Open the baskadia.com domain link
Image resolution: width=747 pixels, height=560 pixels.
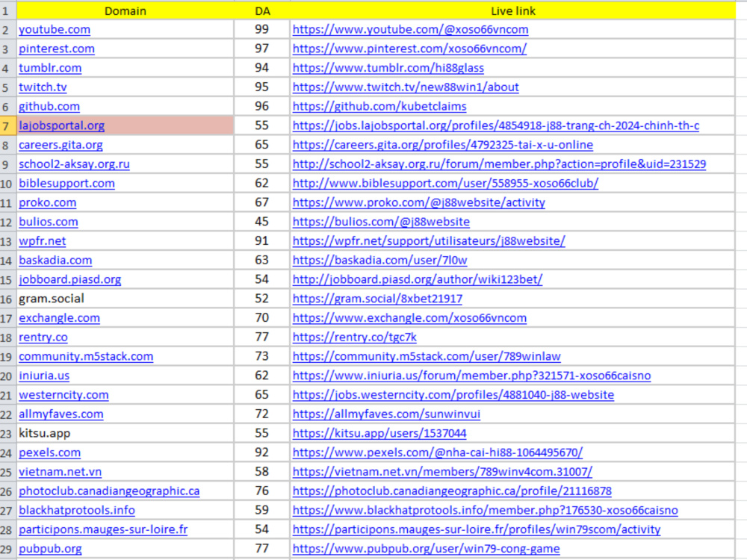(55, 261)
